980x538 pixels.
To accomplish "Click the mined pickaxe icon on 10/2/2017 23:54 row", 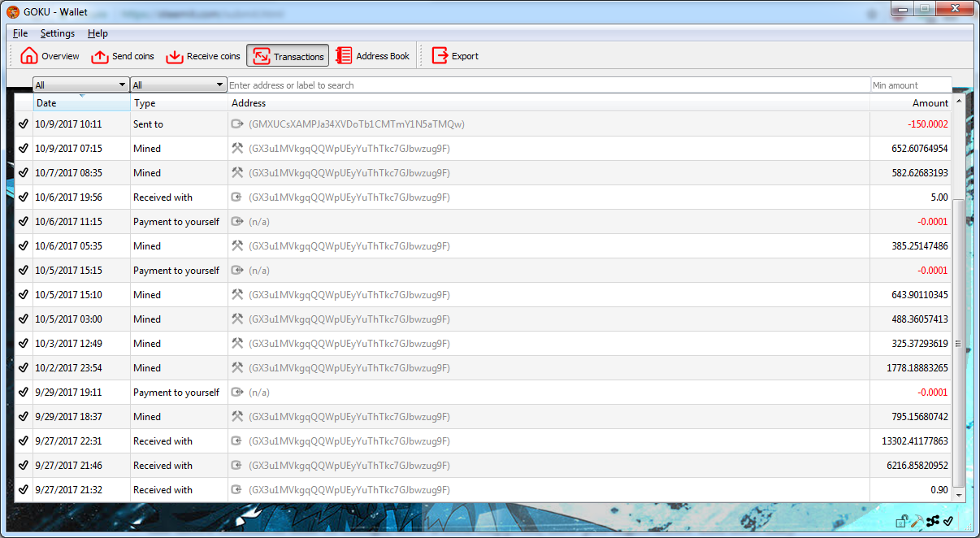I will 237,368.
